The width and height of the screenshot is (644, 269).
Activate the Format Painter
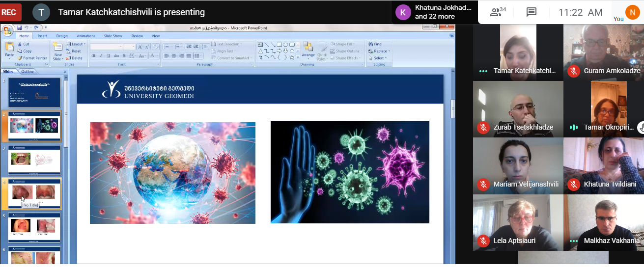(x=32, y=58)
